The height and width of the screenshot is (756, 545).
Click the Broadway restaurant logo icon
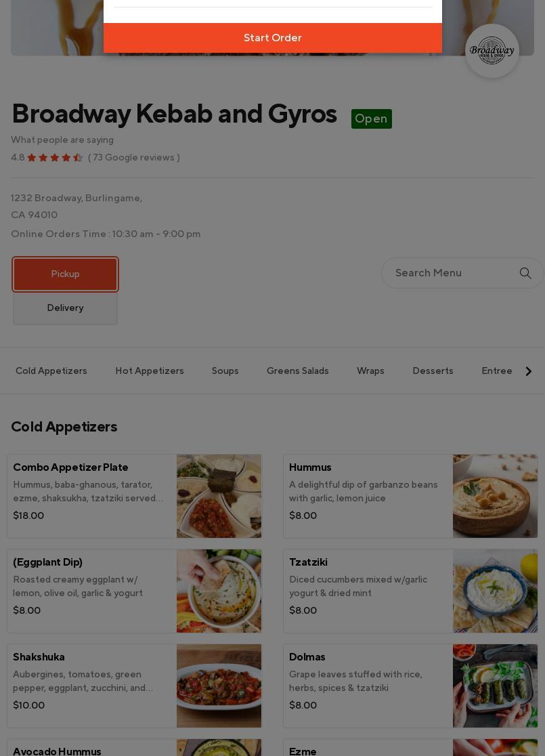[492, 51]
